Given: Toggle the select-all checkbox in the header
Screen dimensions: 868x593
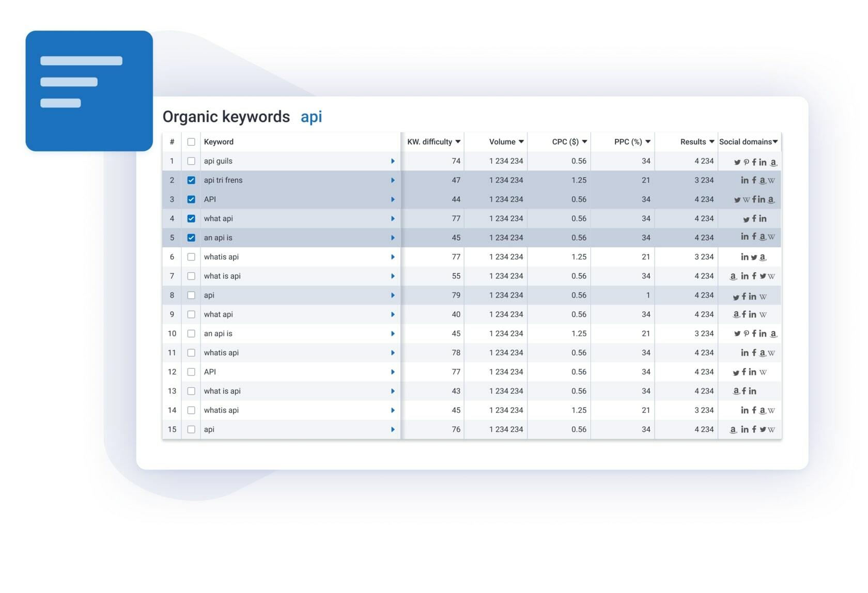Looking at the screenshot, I should point(191,142).
